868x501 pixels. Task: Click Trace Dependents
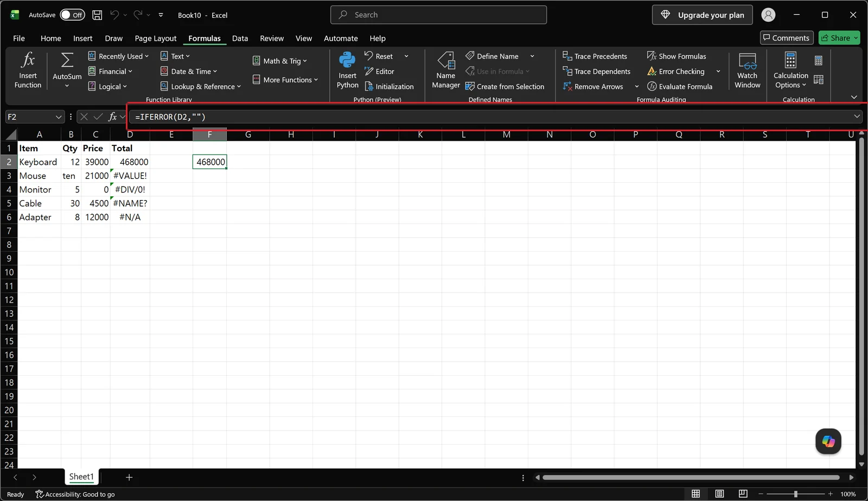tap(597, 71)
